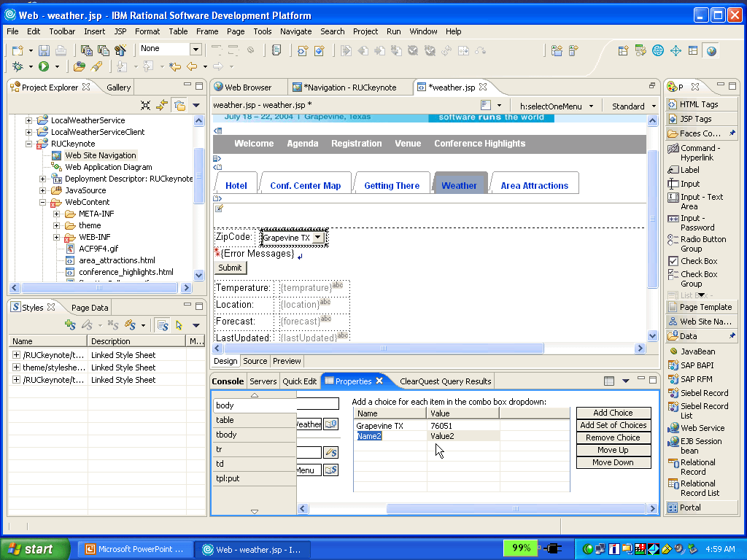Click the Windows Start button
The width and height of the screenshot is (747, 560).
pyautogui.click(x=35, y=549)
